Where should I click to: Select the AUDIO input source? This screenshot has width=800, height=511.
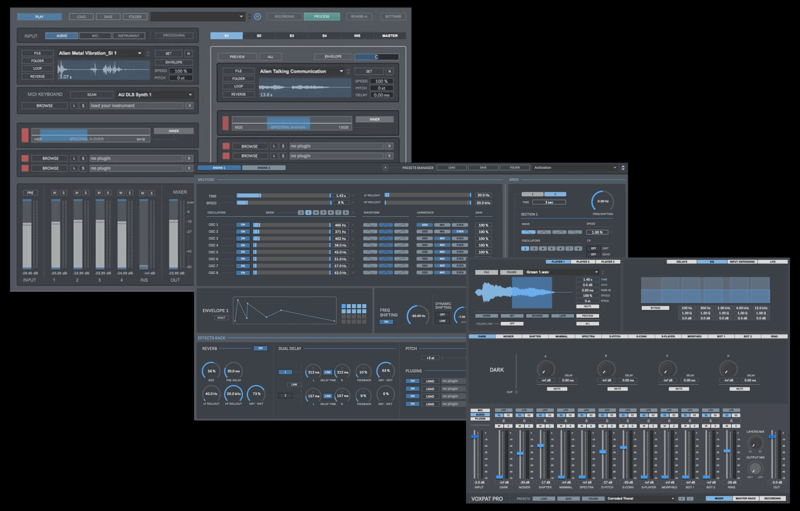(x=62, y=36)
